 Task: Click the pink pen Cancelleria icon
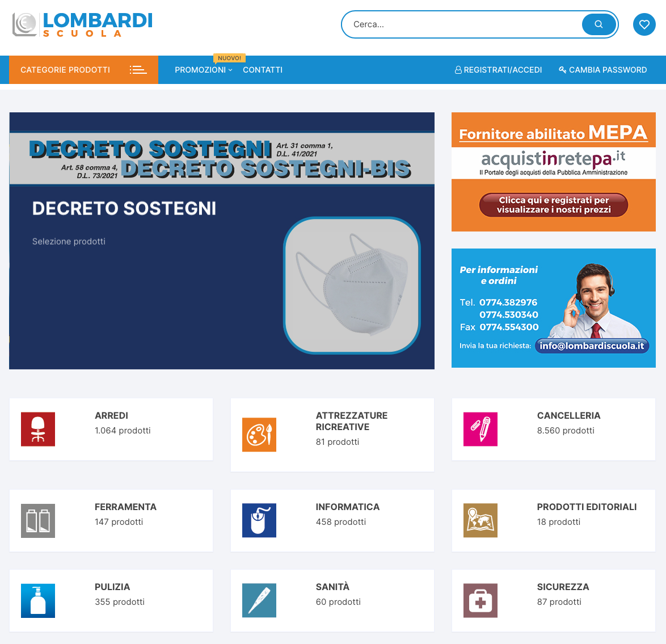coord(480,429)
